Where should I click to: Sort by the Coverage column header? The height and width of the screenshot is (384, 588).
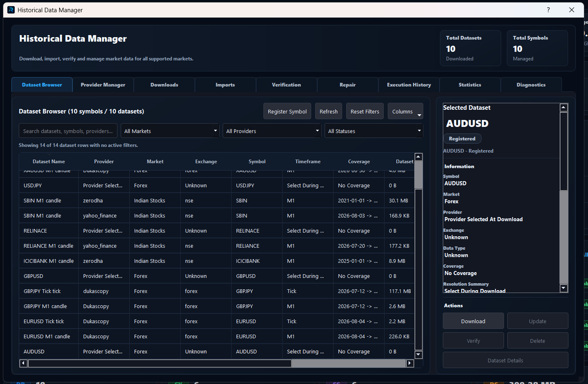[x=359, y=162]
